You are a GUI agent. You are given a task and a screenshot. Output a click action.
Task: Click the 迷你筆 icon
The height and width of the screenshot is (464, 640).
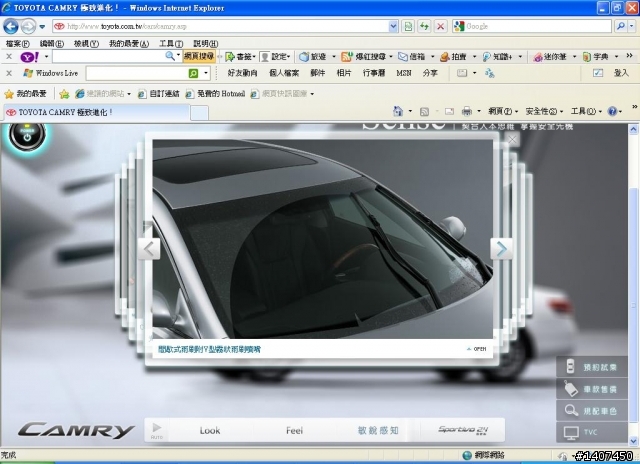[538, 57]
